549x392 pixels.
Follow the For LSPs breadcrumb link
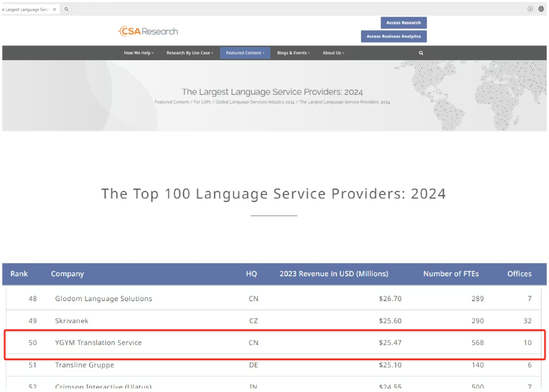pyautogui.click(x=202, y=102)
